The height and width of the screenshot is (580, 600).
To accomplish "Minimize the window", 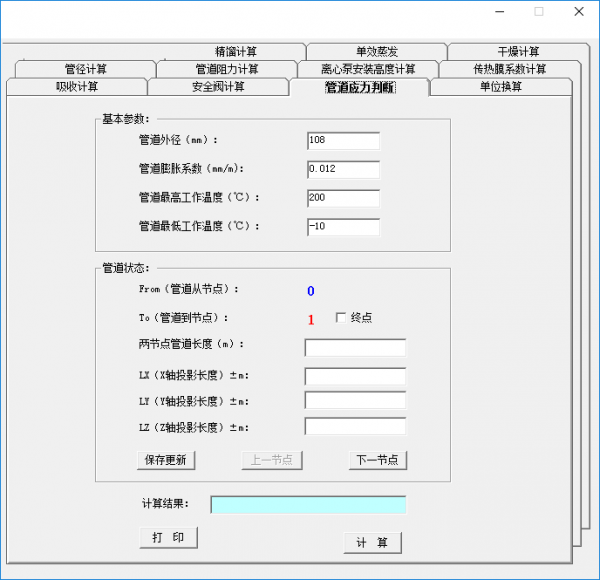I will (500, 12).
